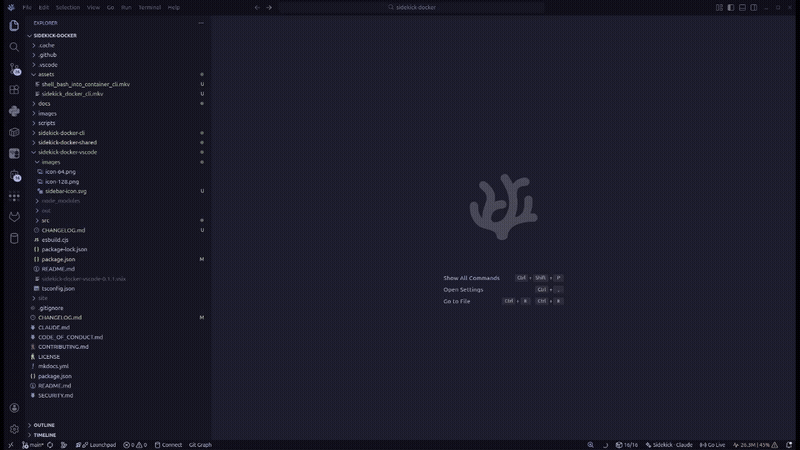Open the File menu
Viewport: 800px width, 450px height.
pyautogui.click(x=27, y=7)
